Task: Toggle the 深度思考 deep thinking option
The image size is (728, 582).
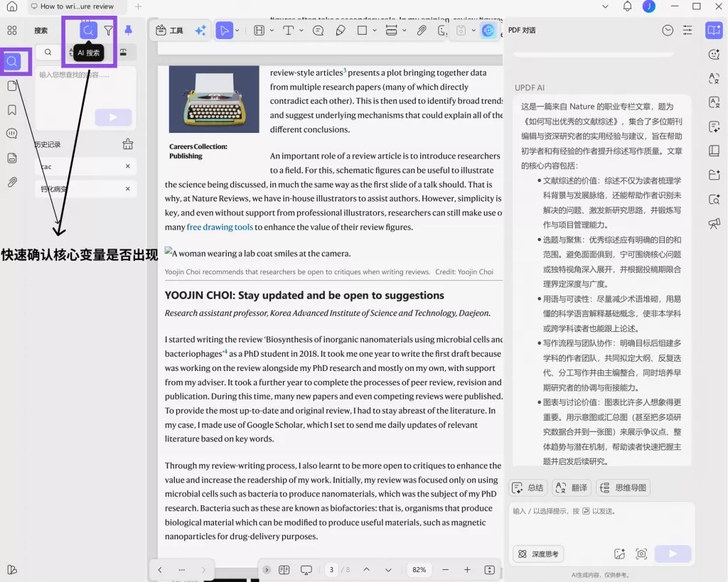Action: coord(539,554)
